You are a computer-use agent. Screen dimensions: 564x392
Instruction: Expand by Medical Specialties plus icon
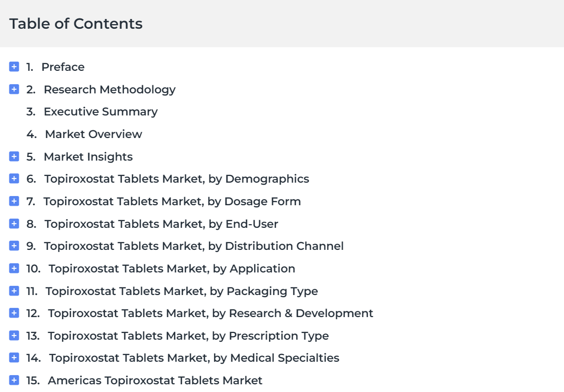coord(14,358)
